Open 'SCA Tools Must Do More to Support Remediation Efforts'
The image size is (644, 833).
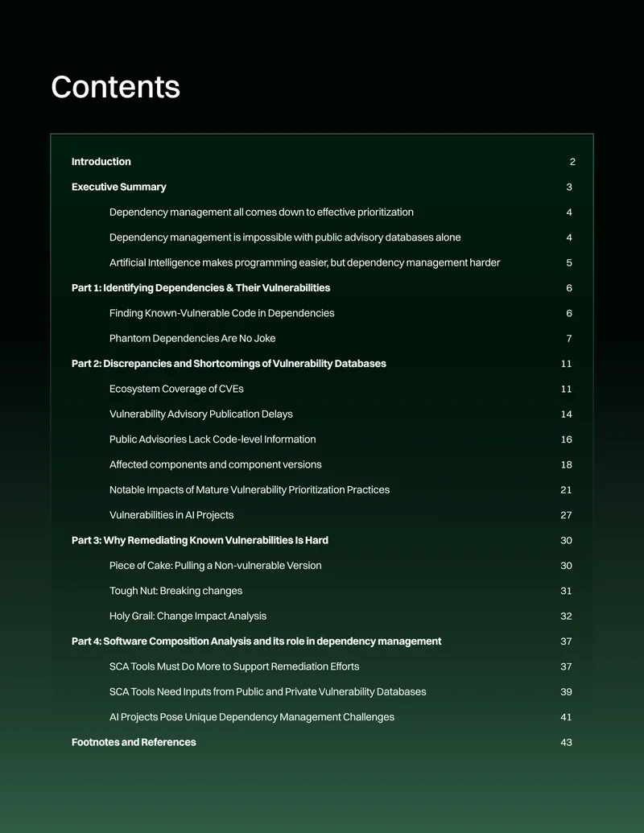point(234,666)
